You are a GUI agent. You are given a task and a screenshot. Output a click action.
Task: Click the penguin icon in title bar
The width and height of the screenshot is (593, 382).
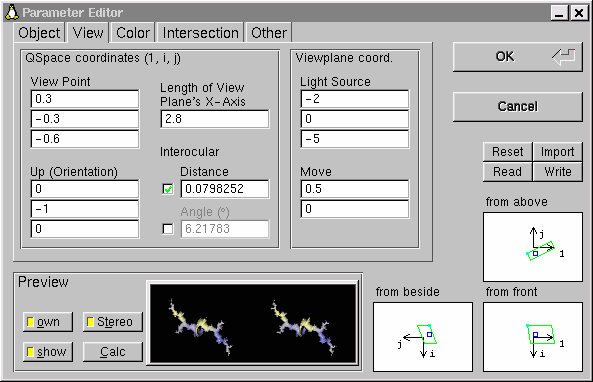[11, 12]
